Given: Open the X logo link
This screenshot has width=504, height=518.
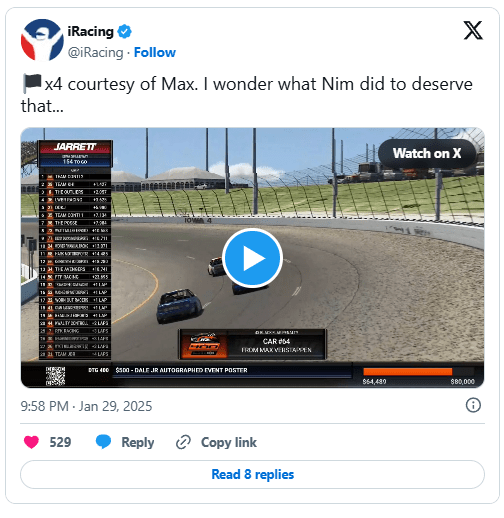Looking at the screenshot, I should point(473,30).
